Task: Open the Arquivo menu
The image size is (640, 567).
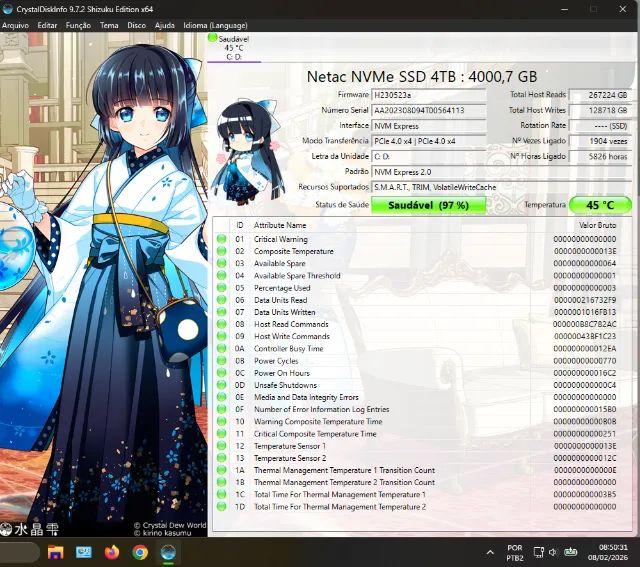Action: pos(15,25)
